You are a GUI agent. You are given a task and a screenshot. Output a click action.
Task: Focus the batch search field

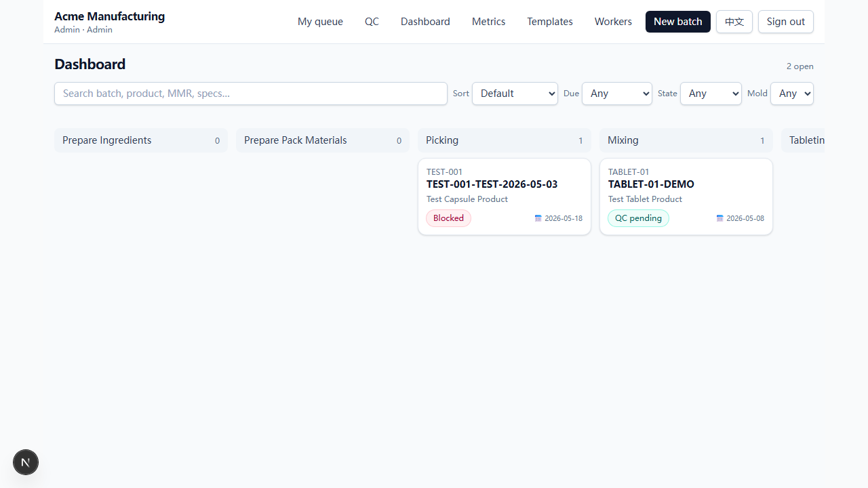tap(251, 94)
